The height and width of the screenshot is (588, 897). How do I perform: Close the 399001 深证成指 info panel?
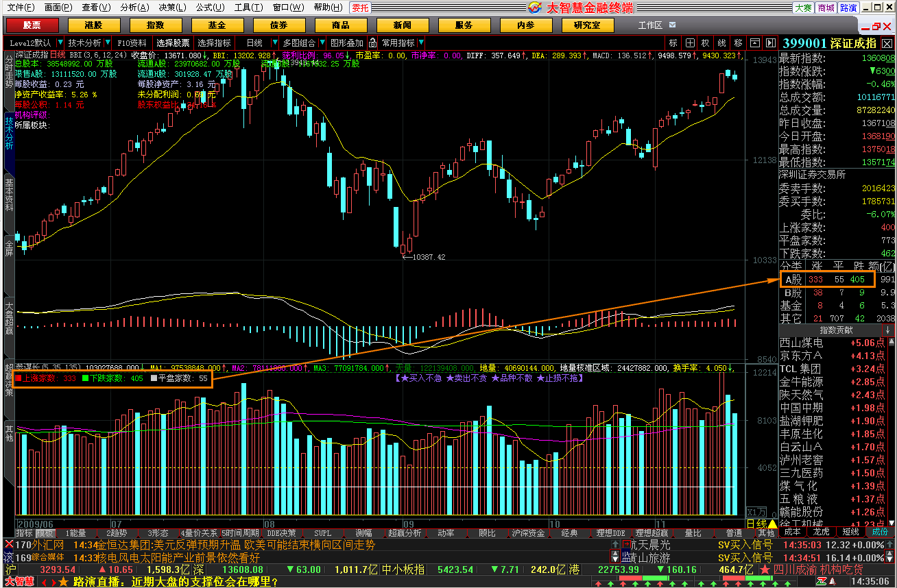coord(887,43)
